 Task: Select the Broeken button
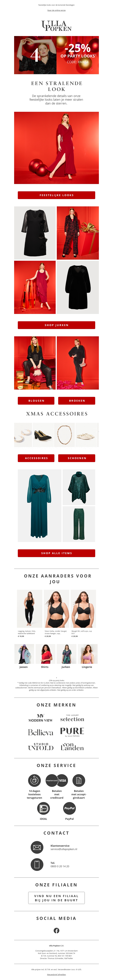[x=77, y=401]
